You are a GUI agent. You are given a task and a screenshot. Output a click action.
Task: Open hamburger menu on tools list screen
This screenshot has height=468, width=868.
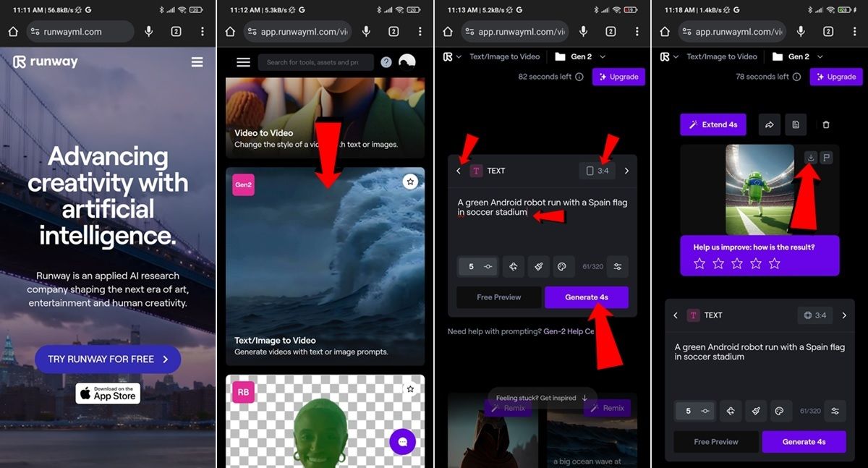[x=244, y=62]
